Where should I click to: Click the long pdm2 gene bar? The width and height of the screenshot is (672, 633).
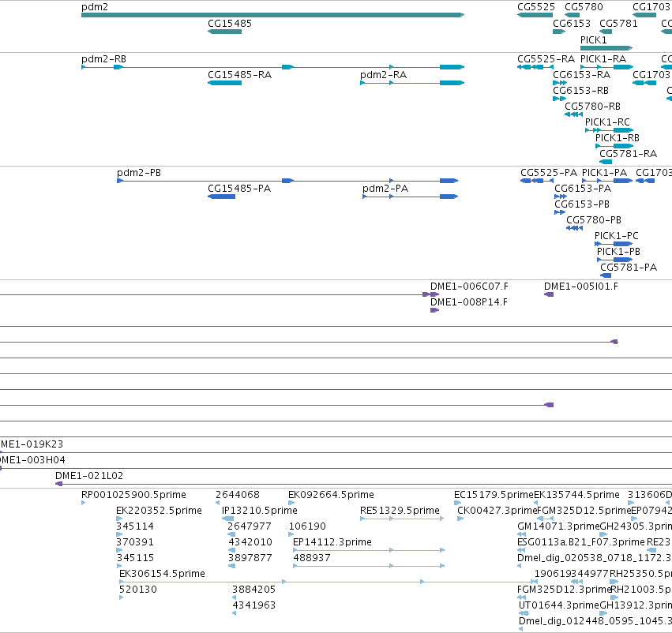tap(272, 15)
